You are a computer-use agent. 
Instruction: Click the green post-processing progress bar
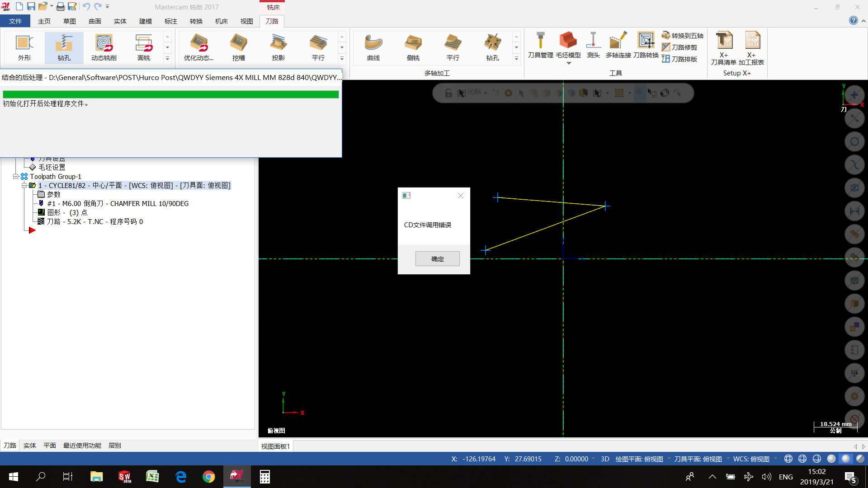(170, 94)
